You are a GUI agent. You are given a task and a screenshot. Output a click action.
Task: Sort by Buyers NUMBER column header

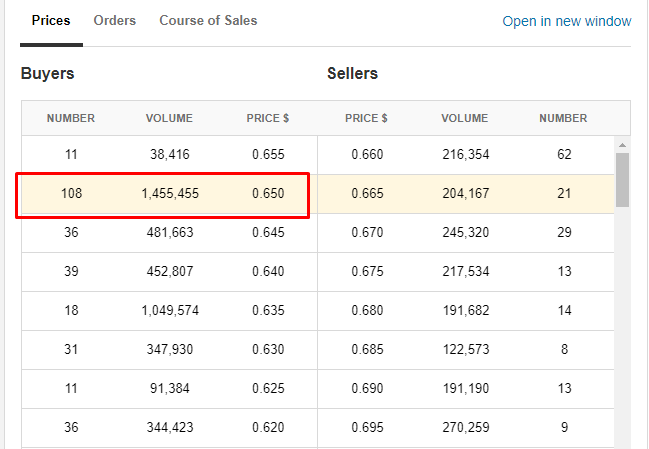(x=71, y=118)
